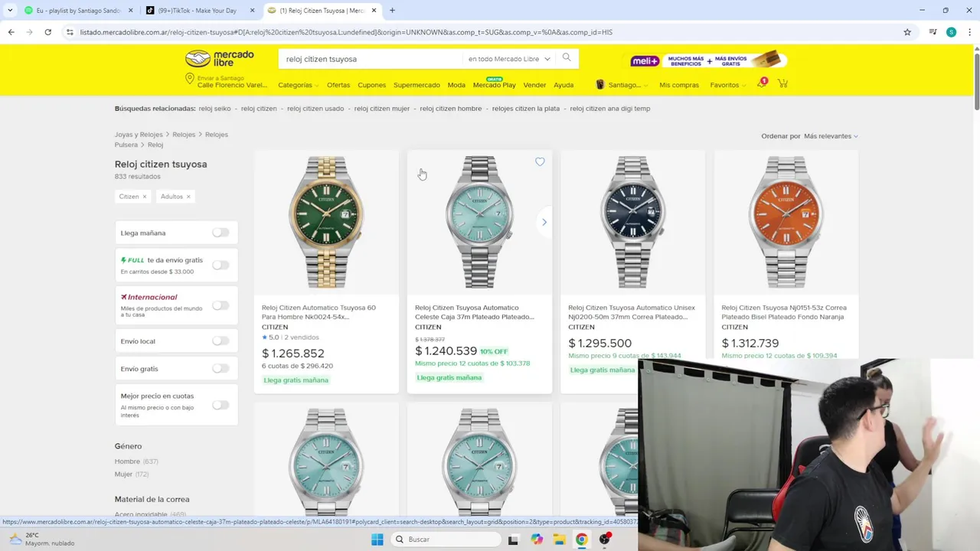Viewport: 980px width, 551px height.
Task: Open Mercado Play menu item
Action: pyautogui.click(x=495, y=85)
